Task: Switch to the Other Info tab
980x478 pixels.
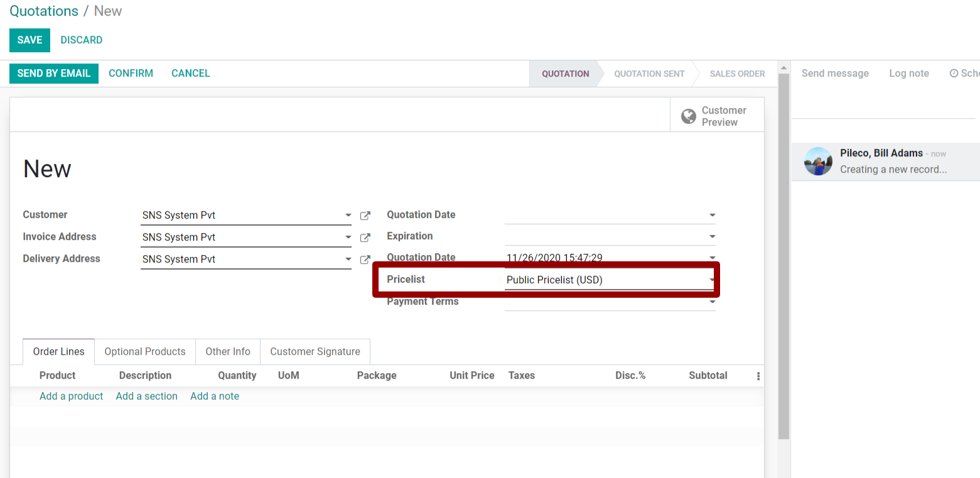Action: (x=228, y=352)
